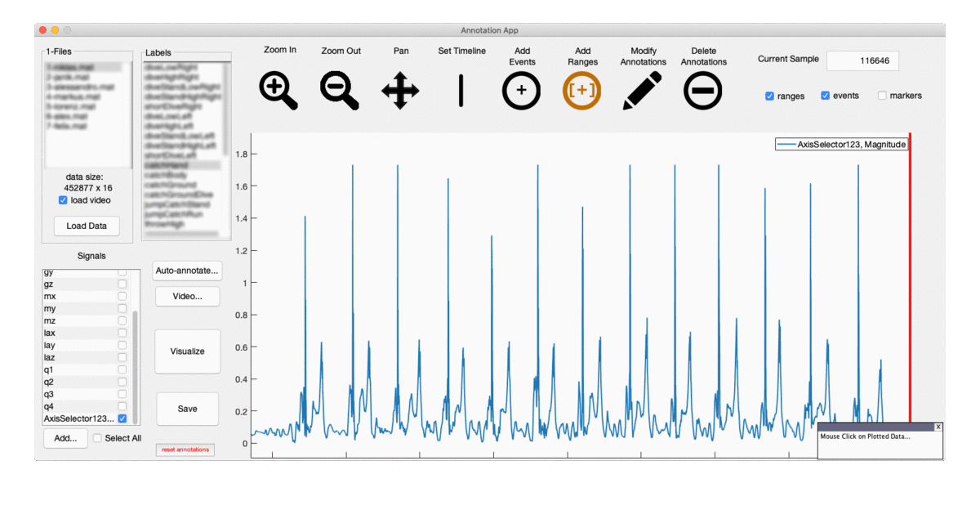The image size is (980, 506).
Task: Click the Load Data button
Action: coord(87,226)
